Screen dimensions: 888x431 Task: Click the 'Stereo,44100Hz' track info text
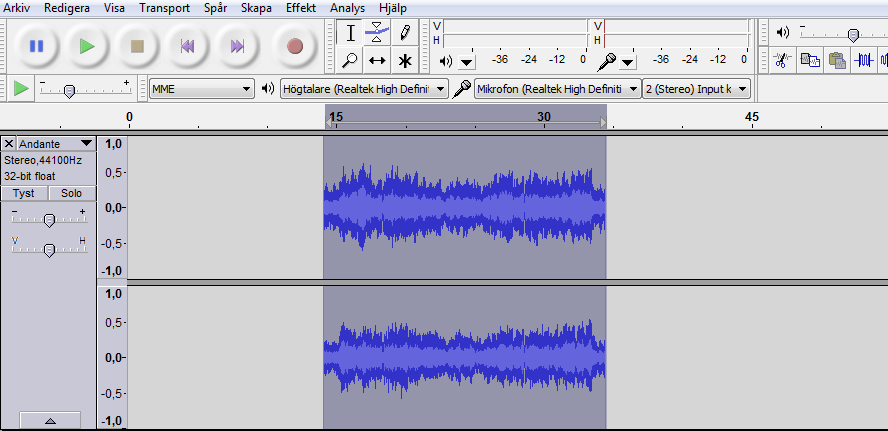coord(43,160)
